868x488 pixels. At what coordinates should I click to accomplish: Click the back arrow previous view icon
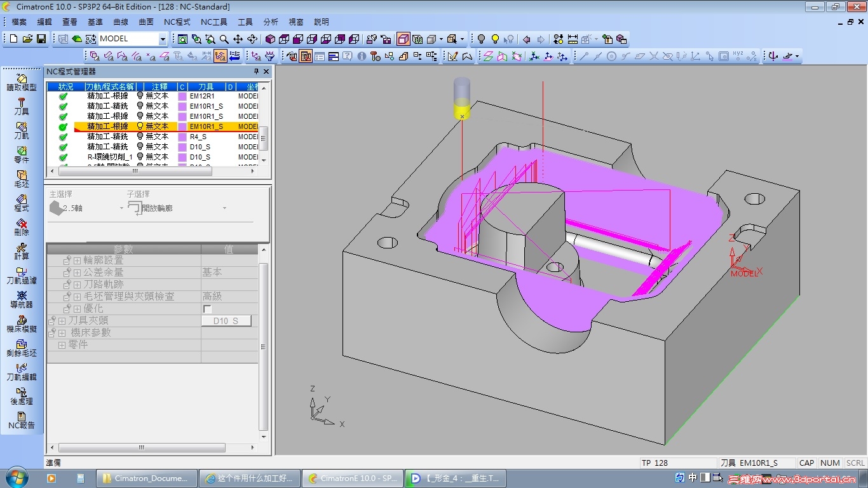click(x=526, y=39)
